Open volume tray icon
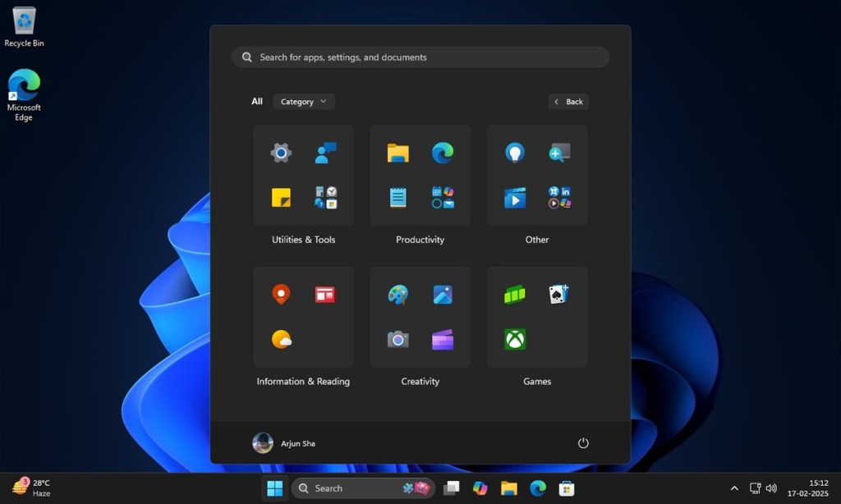This screenshot has height=504, width=841. pos(771,488)
